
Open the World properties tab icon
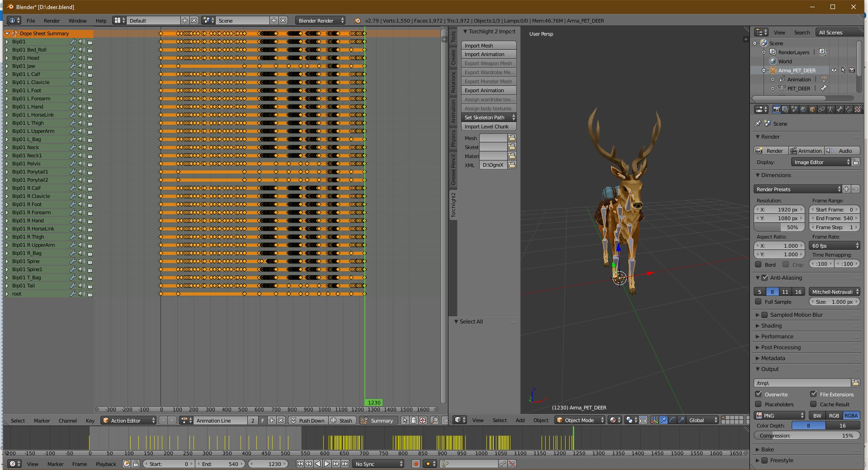tap(803, 109)
